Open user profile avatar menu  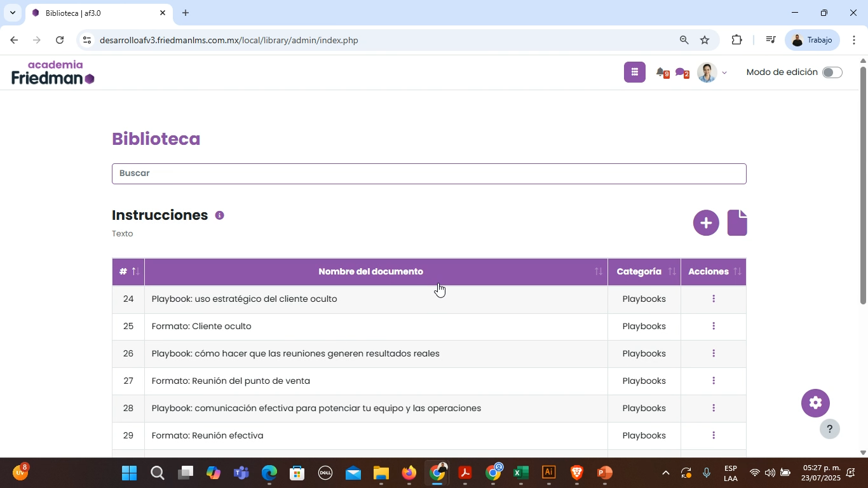pyautogui.click(x=707, y=72)
